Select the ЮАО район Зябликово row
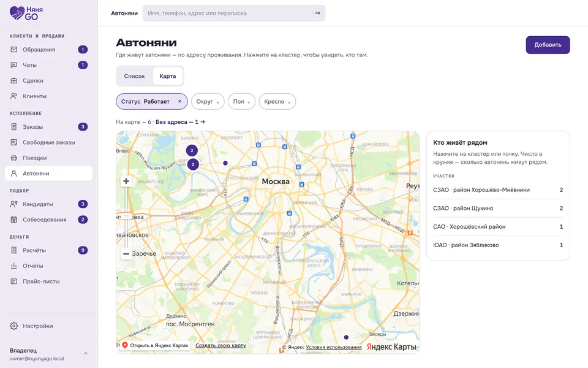This screenshot has width=588, height=368. tap(498, 245)
